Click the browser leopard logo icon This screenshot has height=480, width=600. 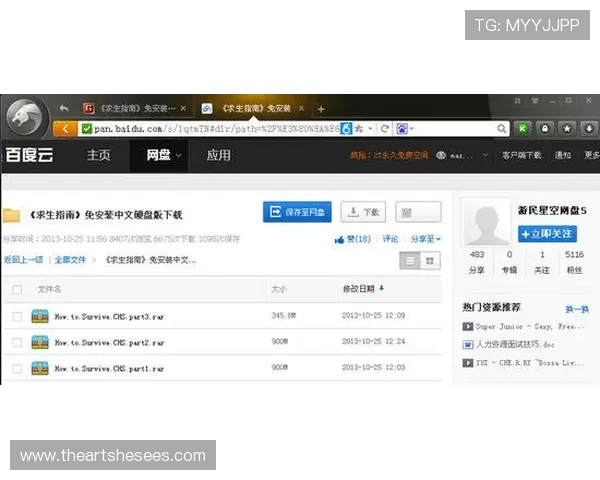pos(26,116)
